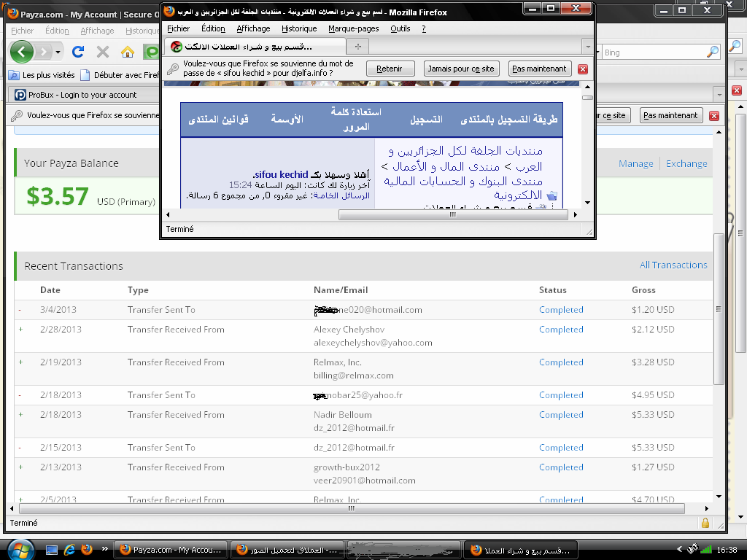The image size is (747, 560).
Task: Open Affichage menu in front Firefox window
Action: click(x=253, y=28)
